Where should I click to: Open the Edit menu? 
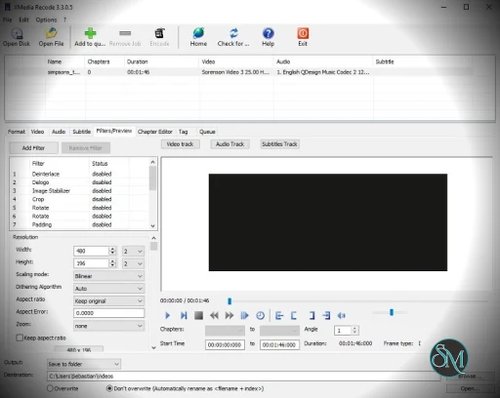pyautogui.click(x=24, y=20)
